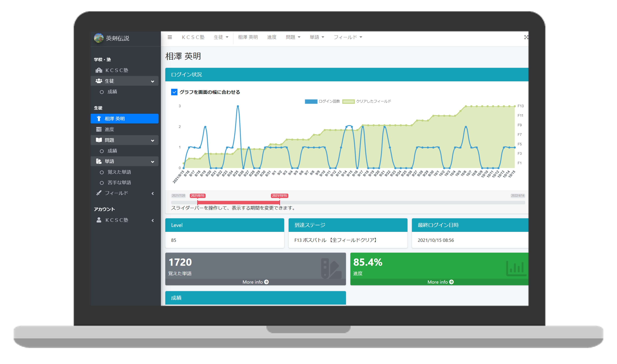This screenshot has height=364, width=617.
Task: Click the 英剣伝説 logo icon
Action: [99, 38]
